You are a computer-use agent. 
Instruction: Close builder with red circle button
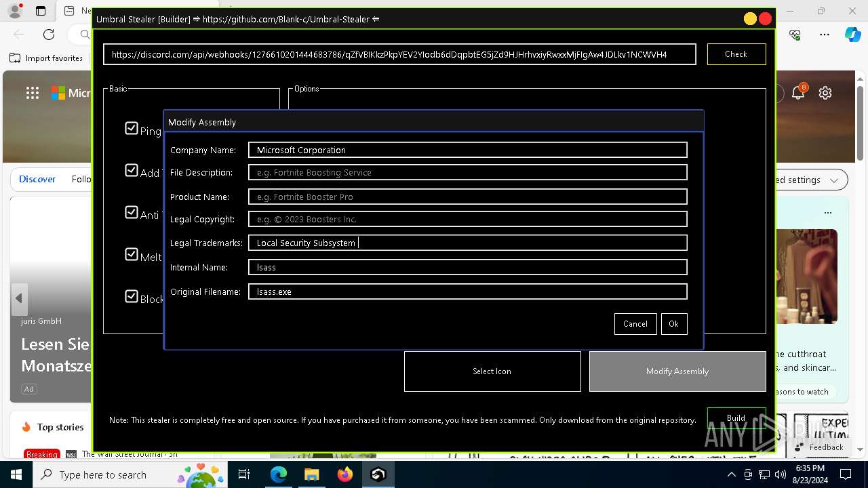(x=766, y=19)
